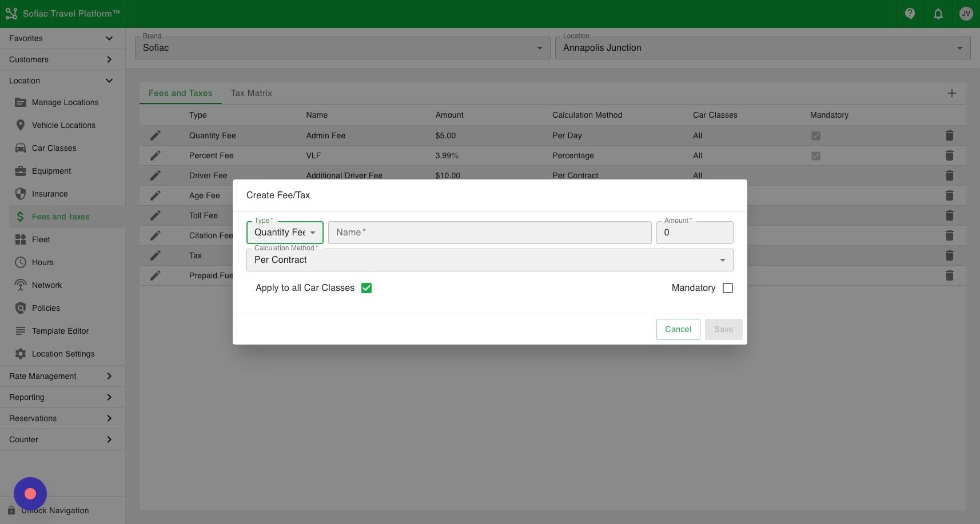
Task: Open the Equipment section
Action: click(51, 171)
